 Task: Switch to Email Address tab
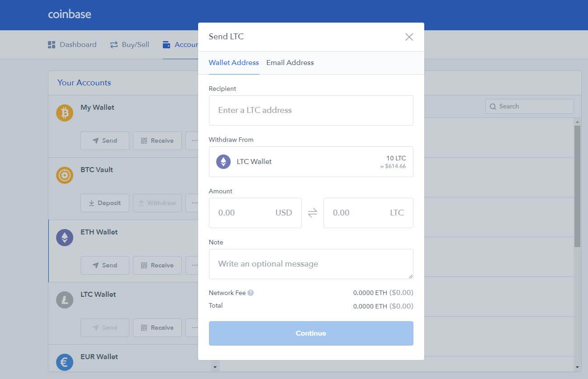pyautogui.click(x=290, y=63)
